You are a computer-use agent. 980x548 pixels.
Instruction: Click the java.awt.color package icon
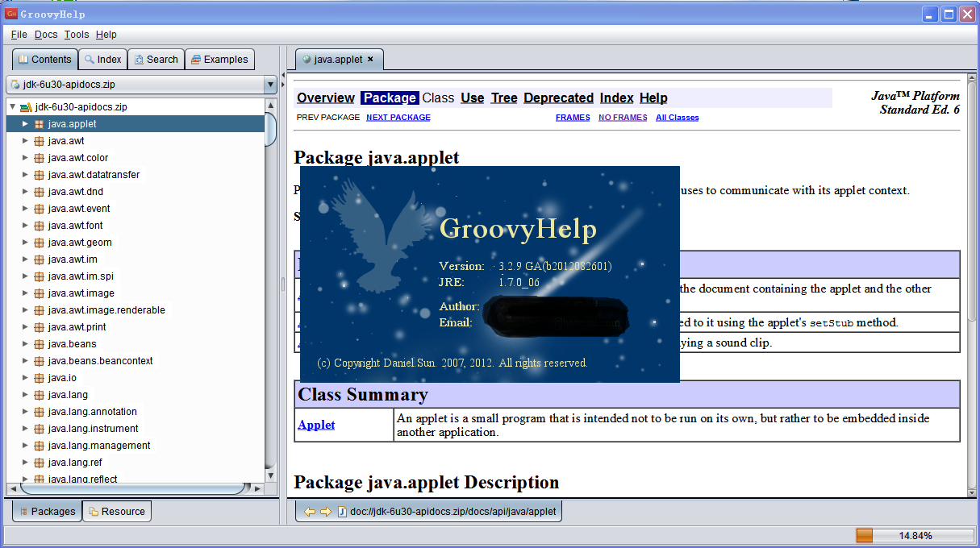pos(39,158)
